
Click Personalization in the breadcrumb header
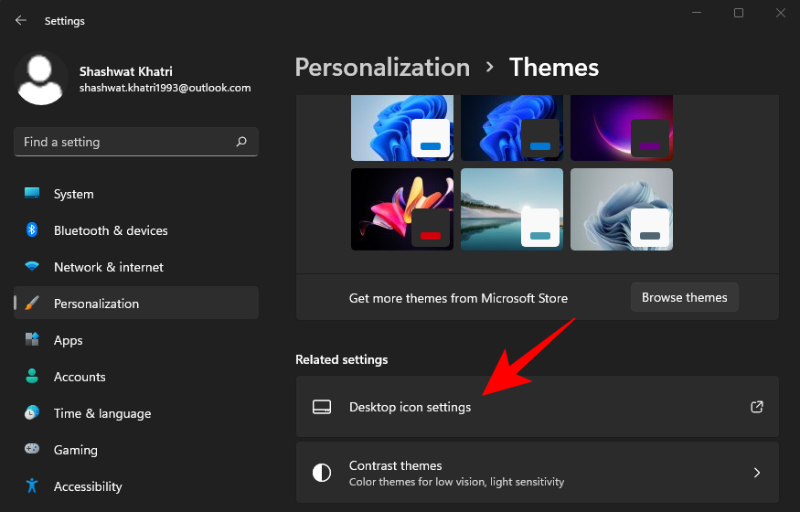pyautogui.click(x=382, y=67)
